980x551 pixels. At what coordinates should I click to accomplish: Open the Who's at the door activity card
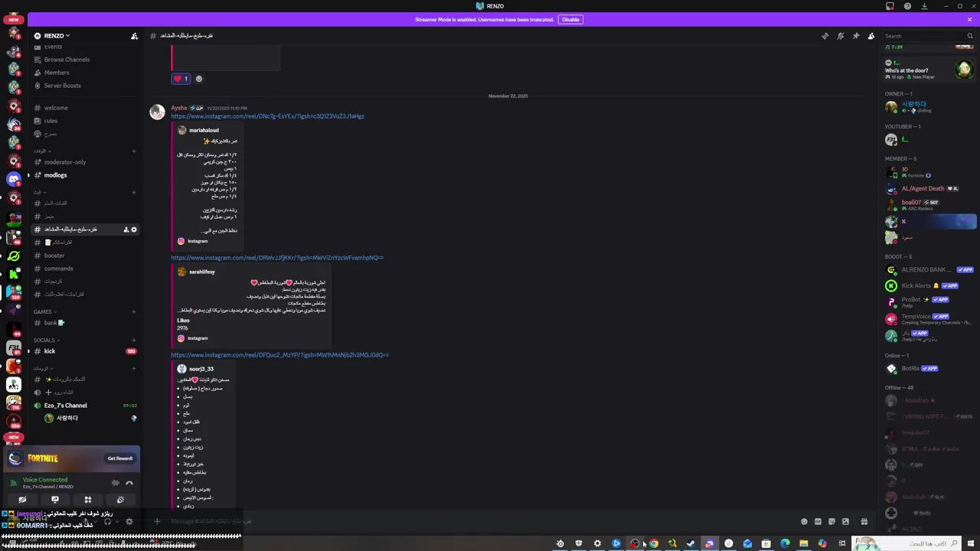[x=929, y=70]
